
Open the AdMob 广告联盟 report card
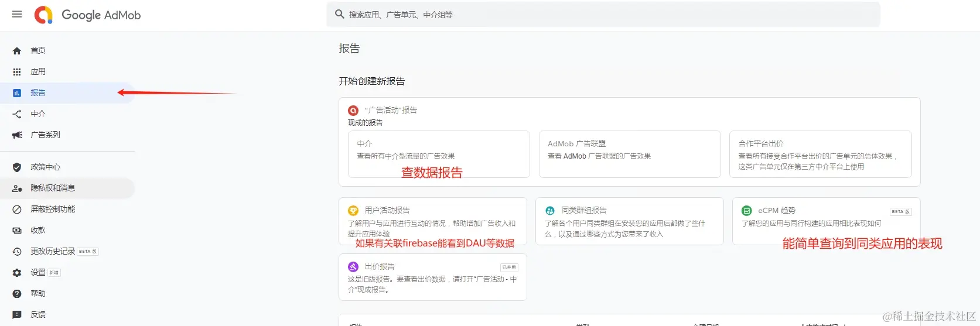[630, 154]
